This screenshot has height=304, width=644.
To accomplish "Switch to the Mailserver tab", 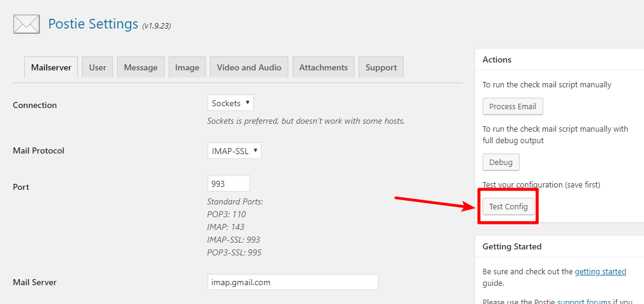I will click(51, 67).
